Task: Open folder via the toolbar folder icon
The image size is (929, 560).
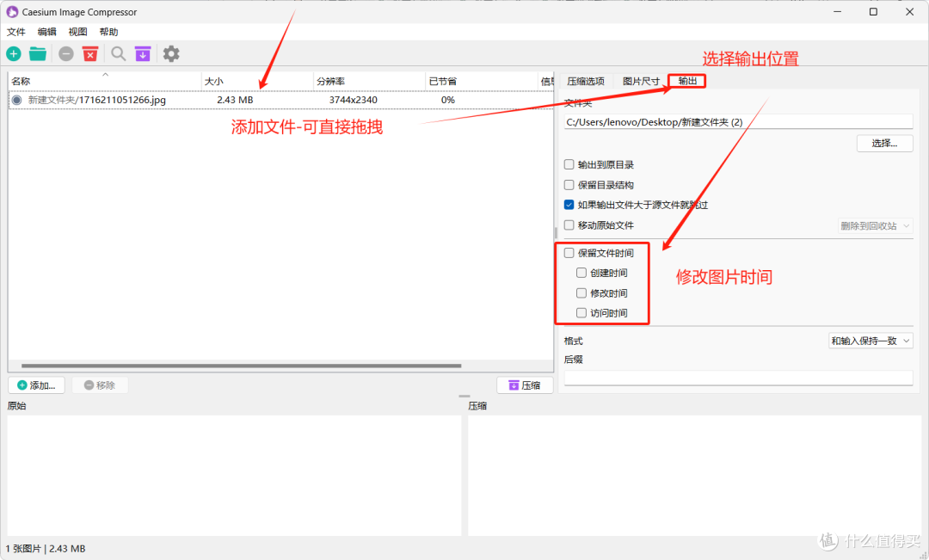Action: 38,54
